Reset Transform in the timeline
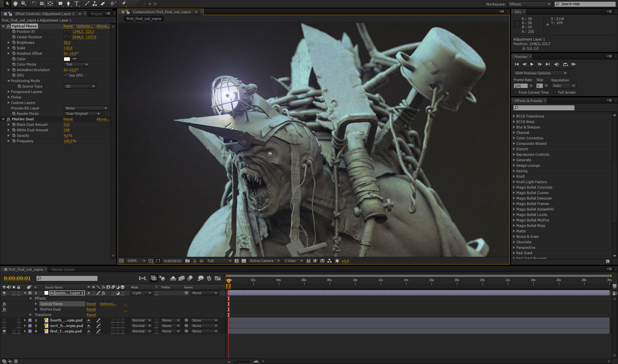Viewport: 618px width, 364px height. [91, 315]
